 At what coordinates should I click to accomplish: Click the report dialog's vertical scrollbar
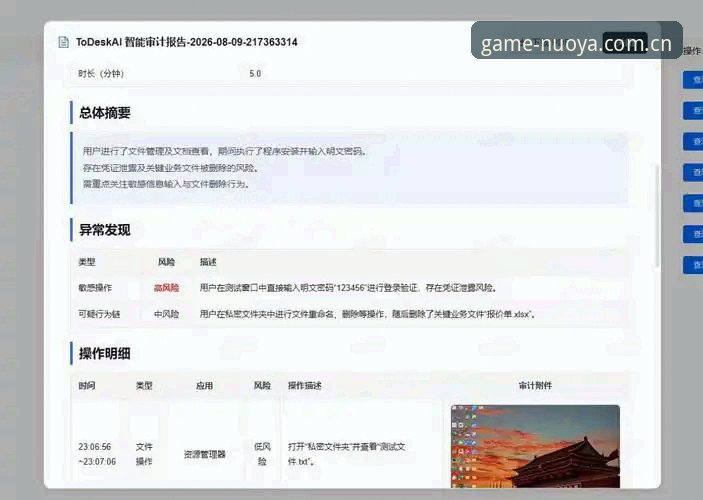click(657, 215)
